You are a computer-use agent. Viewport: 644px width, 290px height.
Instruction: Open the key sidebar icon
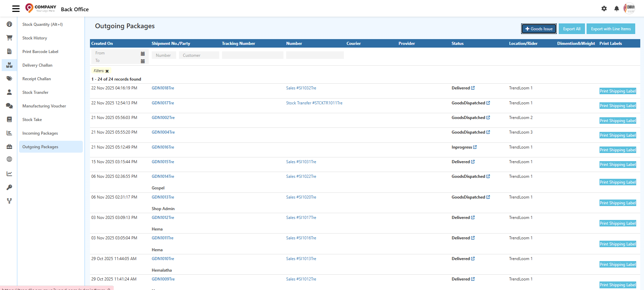click(9, 187)
